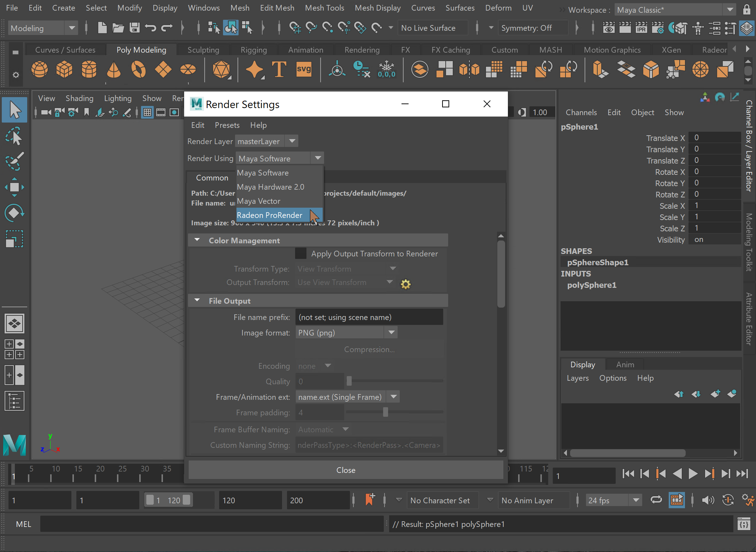The height and width of the screenshot is (552, 756).
Task: Click the Translate X value field
Action: pyautogui.click(x=715, y=138)
